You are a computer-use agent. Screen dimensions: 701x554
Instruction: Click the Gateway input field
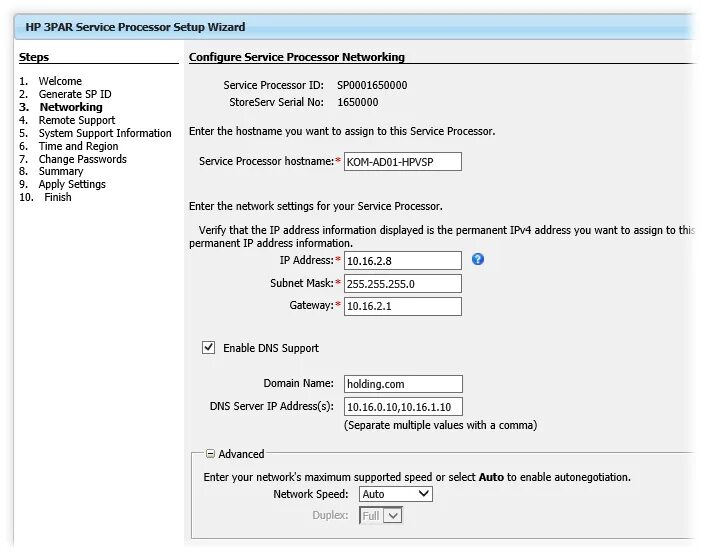[x=402, y=306]
